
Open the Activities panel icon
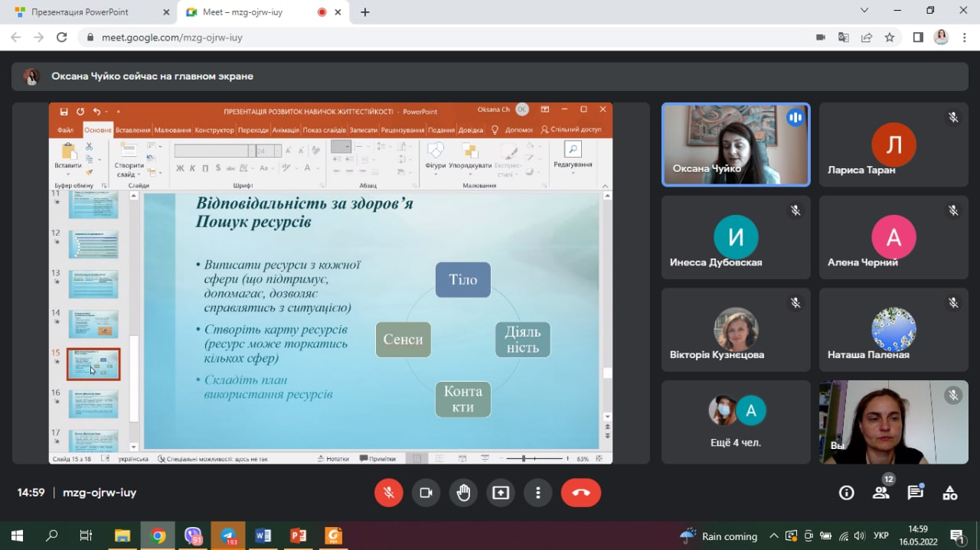click(949, 493)
